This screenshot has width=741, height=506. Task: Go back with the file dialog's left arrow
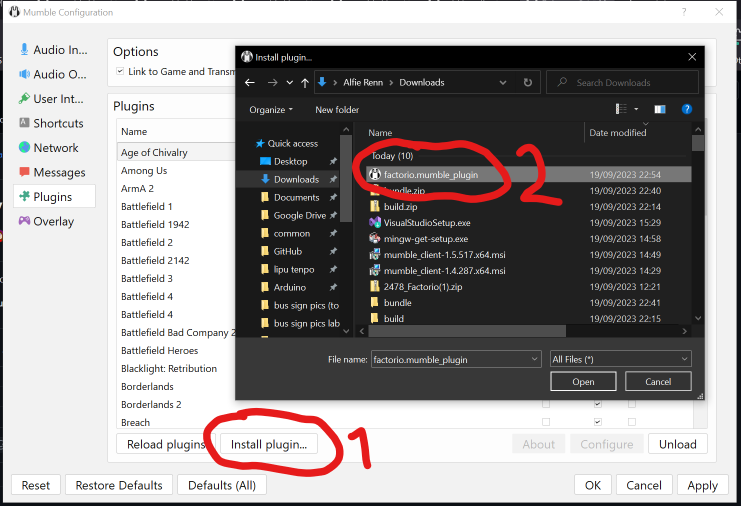click(250, 83)
